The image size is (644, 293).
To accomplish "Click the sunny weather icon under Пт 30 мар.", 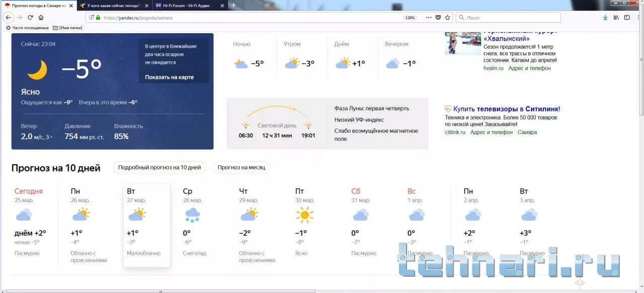I will pyautogui.click(x=305, y=215).
